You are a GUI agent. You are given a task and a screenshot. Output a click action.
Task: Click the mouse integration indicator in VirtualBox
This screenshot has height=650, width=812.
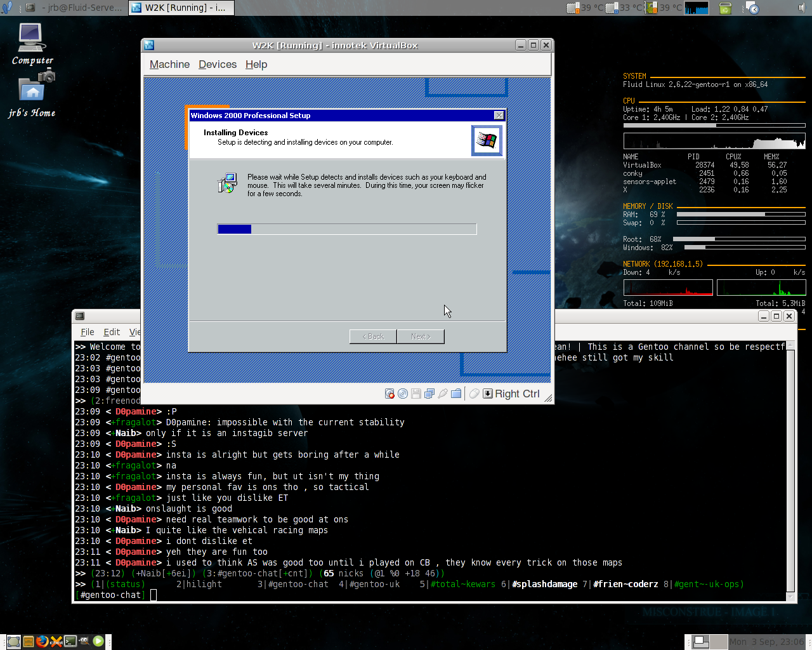(x=475, y=394)
